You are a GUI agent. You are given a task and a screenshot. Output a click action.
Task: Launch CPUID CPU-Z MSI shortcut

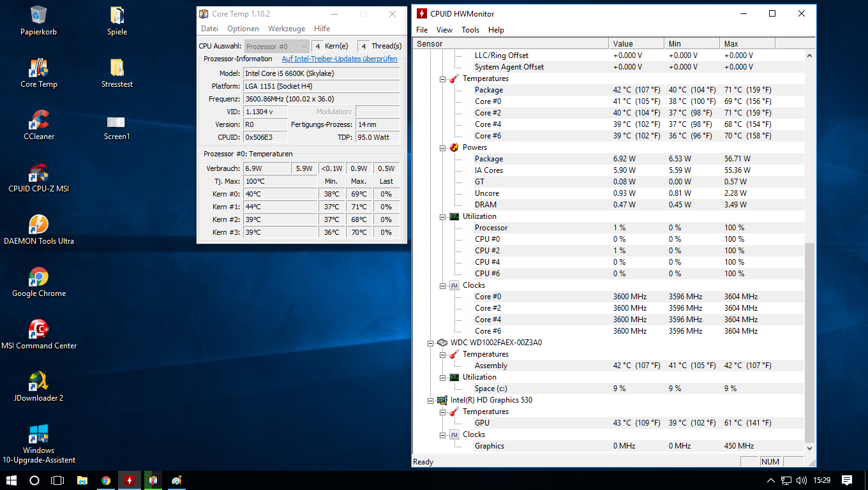[x=39, y=177]
